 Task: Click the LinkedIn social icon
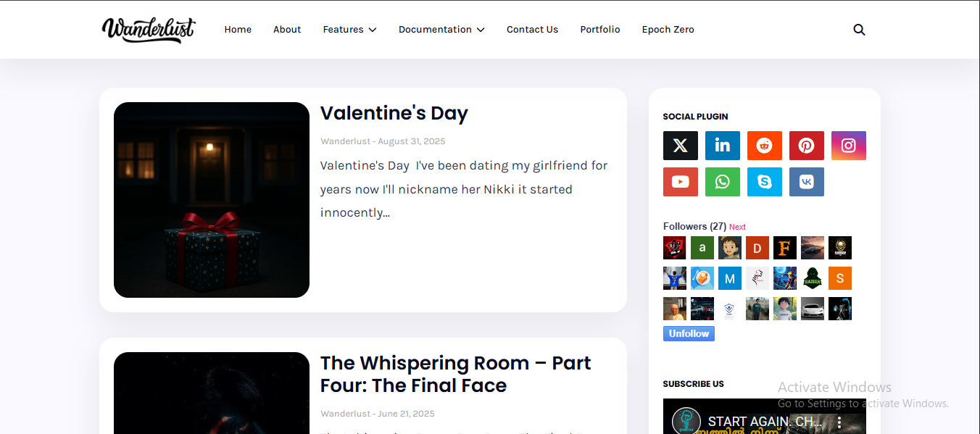(722, 146)
